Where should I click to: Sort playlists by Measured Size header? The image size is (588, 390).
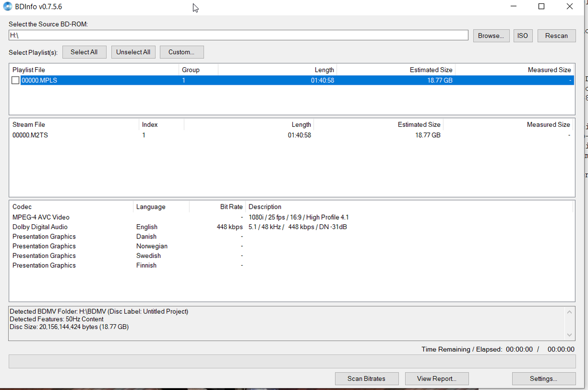[514, 70]
